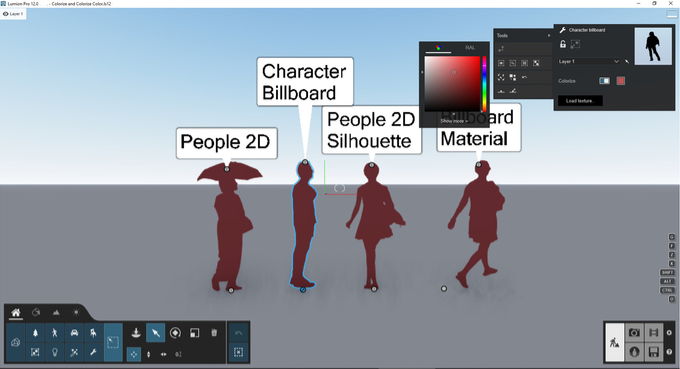Viewport: 680px width, 369px height.
Task: Activate the Place object tool
Action: (x=136, y=333)
